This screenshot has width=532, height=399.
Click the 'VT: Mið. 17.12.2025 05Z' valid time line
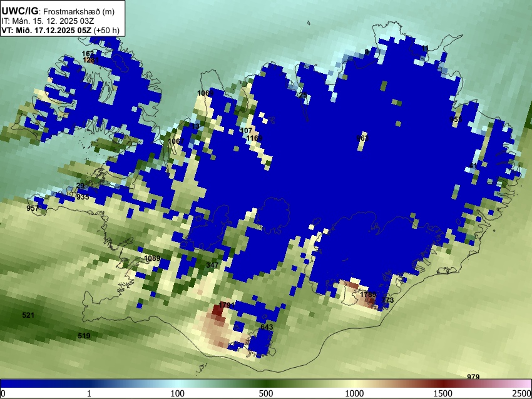coord(46,30)
